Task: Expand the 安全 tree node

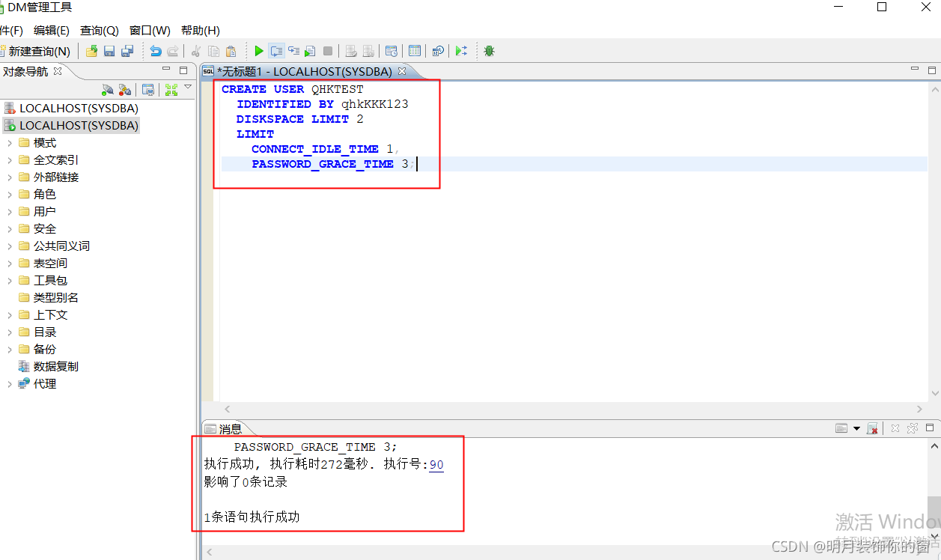Action: pyautogui.click(x=9, y=228)
